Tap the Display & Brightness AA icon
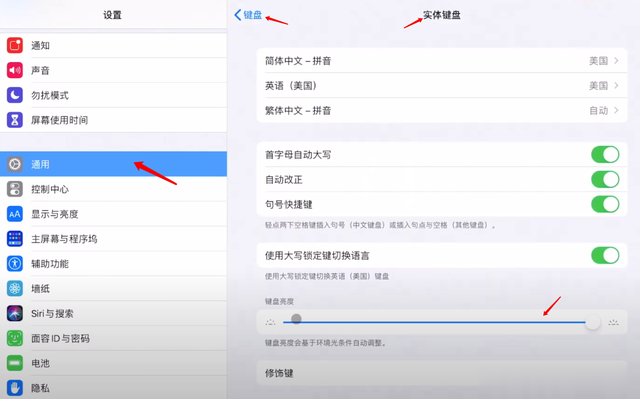 click(15, 214)
